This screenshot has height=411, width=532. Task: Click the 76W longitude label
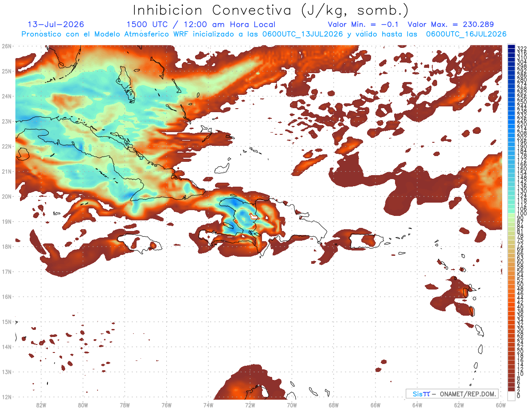(x=166, y=405)
